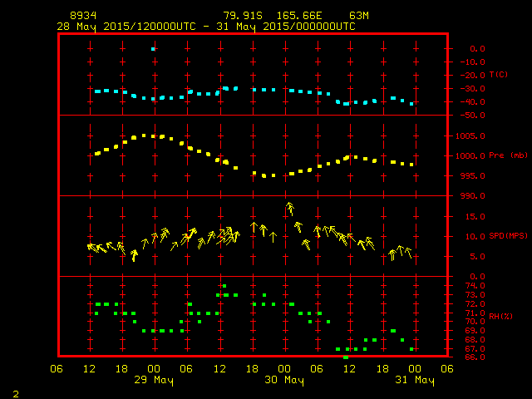Screen dimensions: 532x399
Task: Click the 73.0 humidity axis value
Action: coord(475,295)
